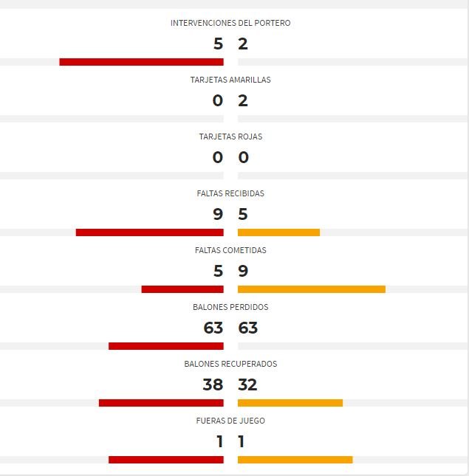This screenshot has height=476, width=469.
Task: Click the Tarjetas Amarillas label
Action: point(230,80)
